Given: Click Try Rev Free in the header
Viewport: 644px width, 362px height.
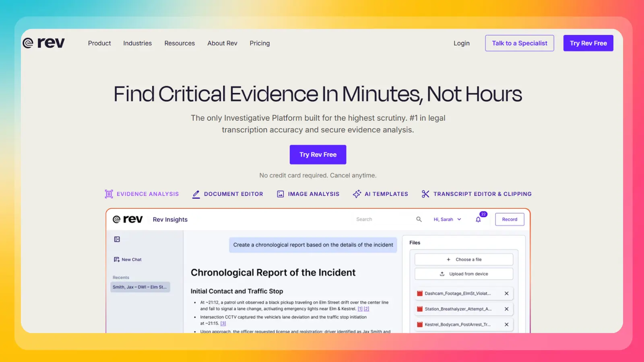Looking at the screenshot, I should point(588,43).
